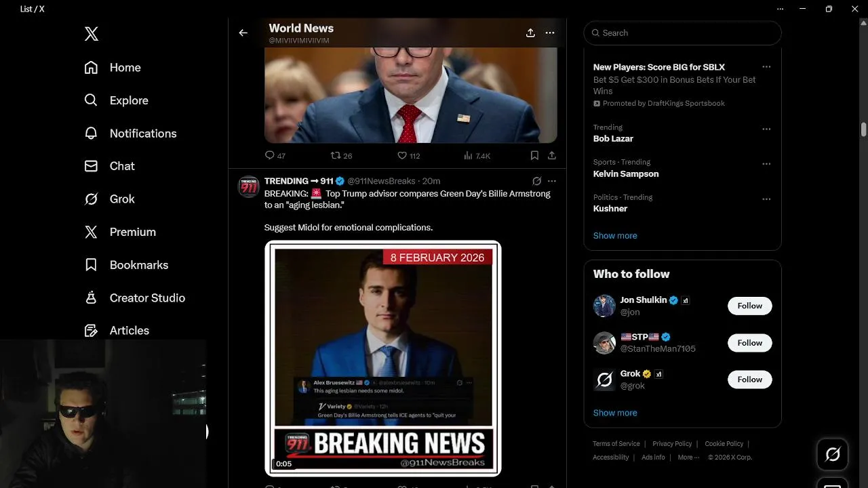Open Accessibility footer link

pos(611,457)
